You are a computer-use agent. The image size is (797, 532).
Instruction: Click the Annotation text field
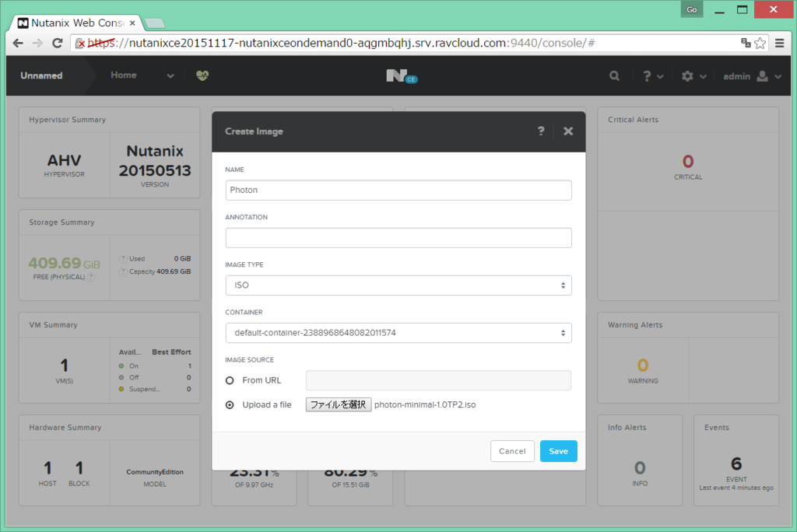pyautogui.click(x=398, y=238)
